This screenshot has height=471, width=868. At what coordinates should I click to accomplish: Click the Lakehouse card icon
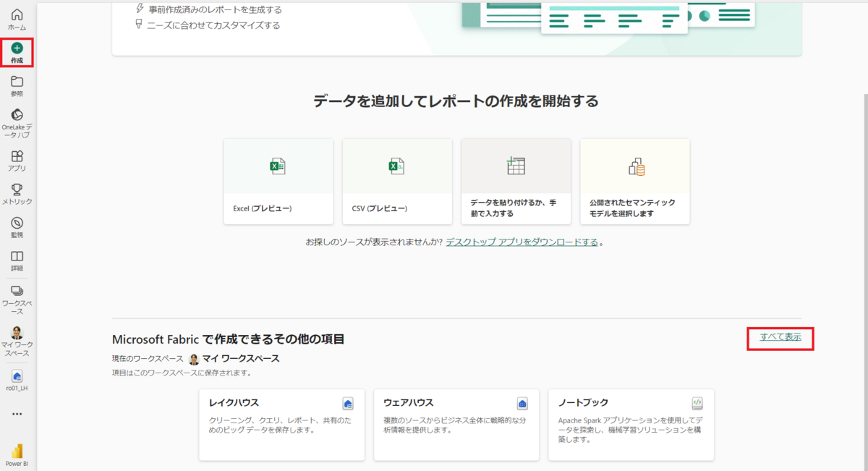pos(348,403)
